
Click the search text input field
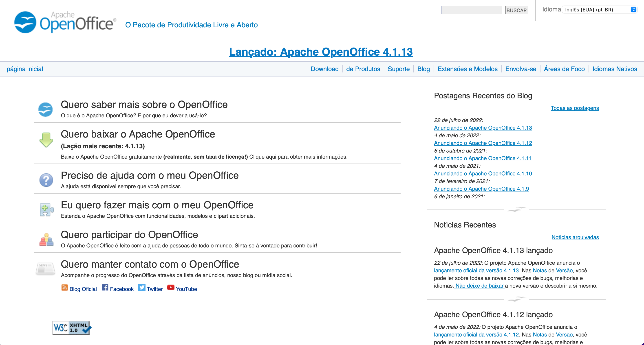click(472, 10)
